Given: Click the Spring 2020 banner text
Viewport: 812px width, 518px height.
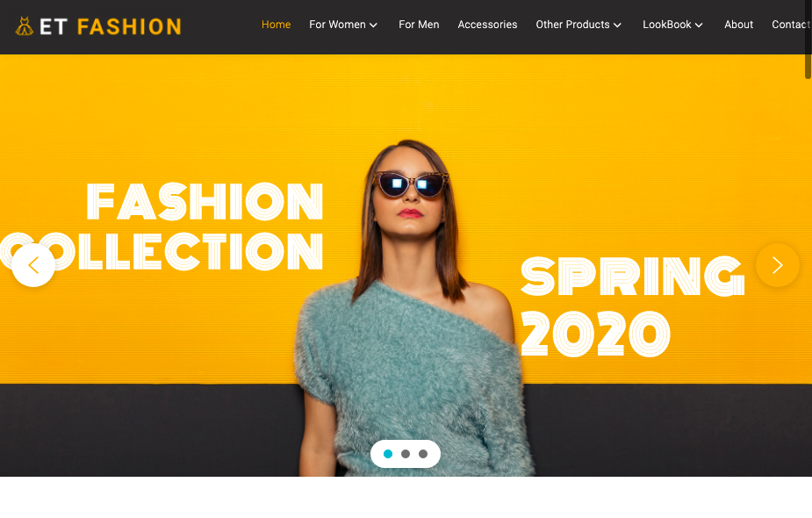Looking at the screenshot, I should point(632,306).
